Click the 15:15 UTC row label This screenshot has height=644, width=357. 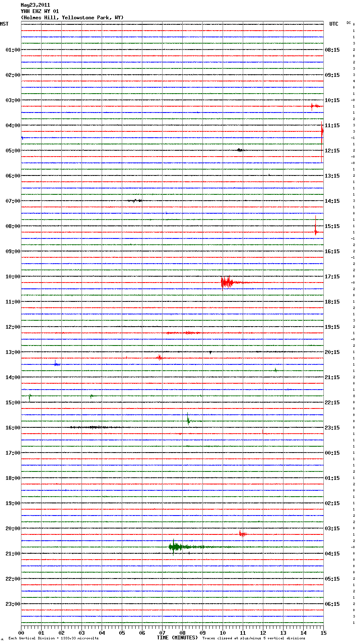pos(332,226)
